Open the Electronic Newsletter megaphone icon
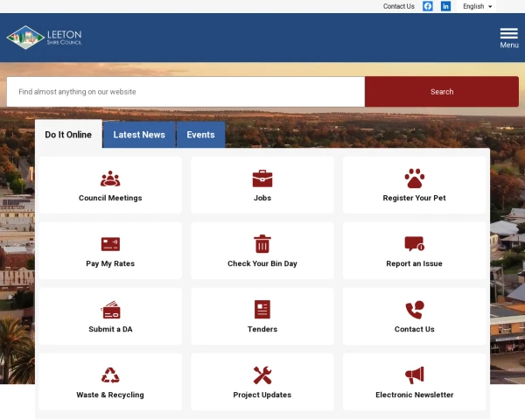Viewport: 525px width, 420px height. 414,375
